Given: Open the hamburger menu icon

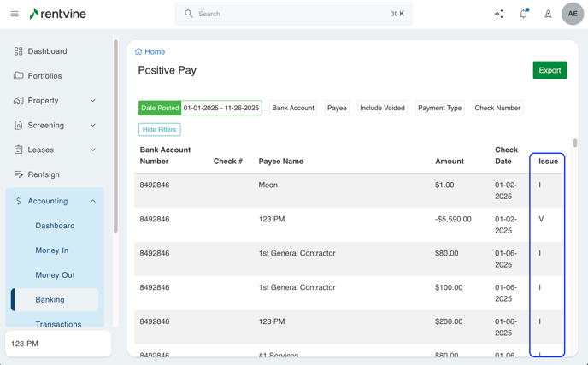Looking at the screenshot, I should coord(15,14).
